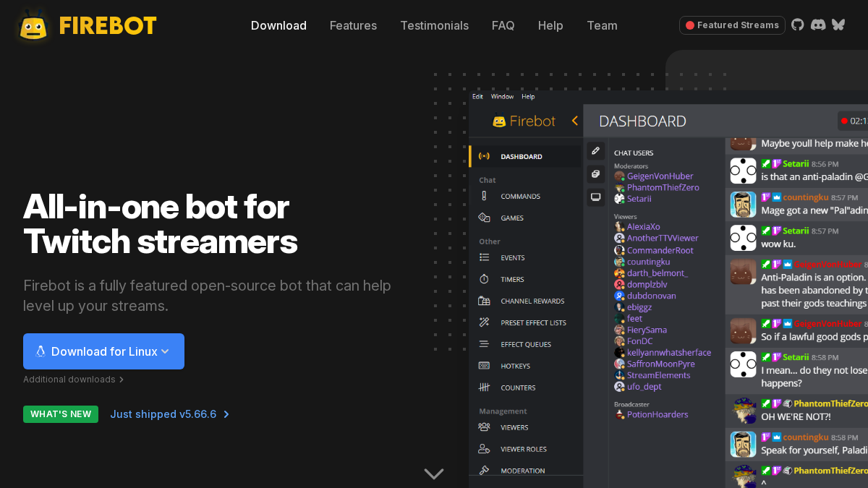
Task: Open the Window menu in the app screenshot
Action: click(502, 96)
